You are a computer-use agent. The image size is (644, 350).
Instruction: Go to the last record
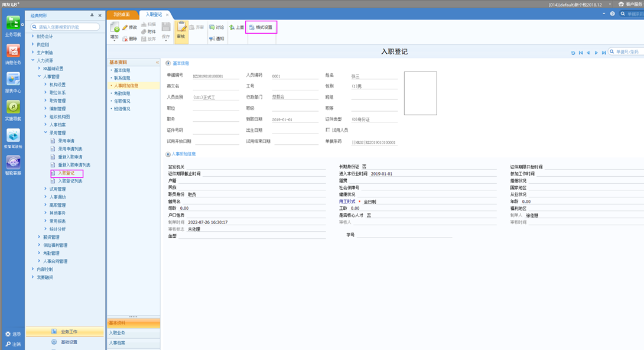tap(603, 53)
